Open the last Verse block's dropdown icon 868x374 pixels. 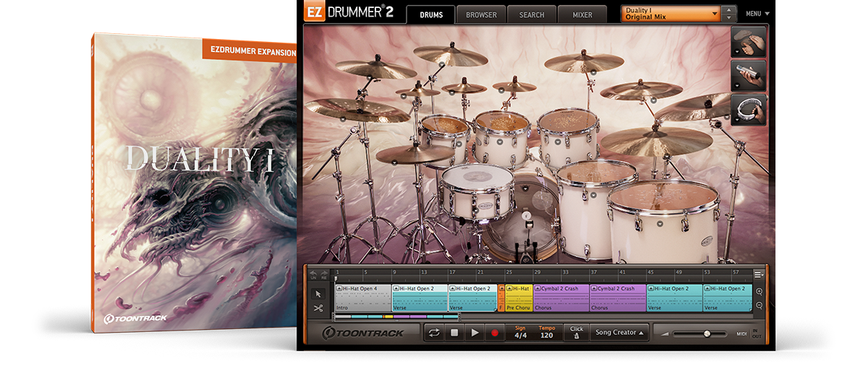(707, 289)
